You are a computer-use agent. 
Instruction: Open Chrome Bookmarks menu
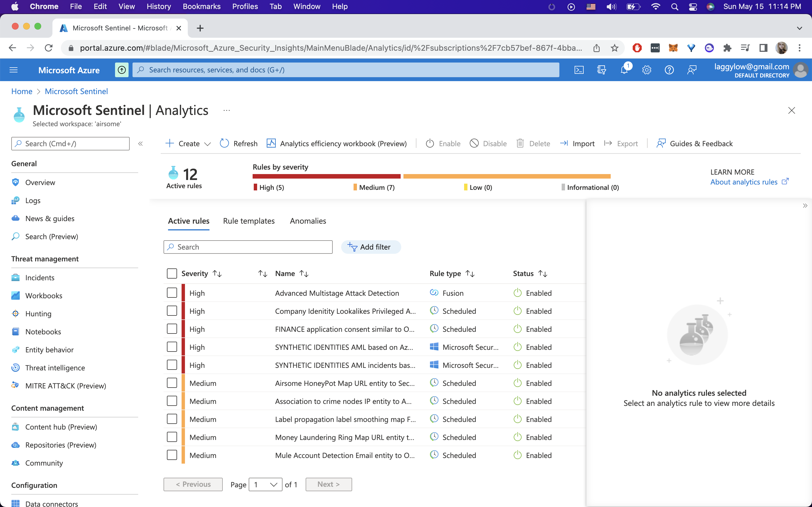[x=201, y=6]
